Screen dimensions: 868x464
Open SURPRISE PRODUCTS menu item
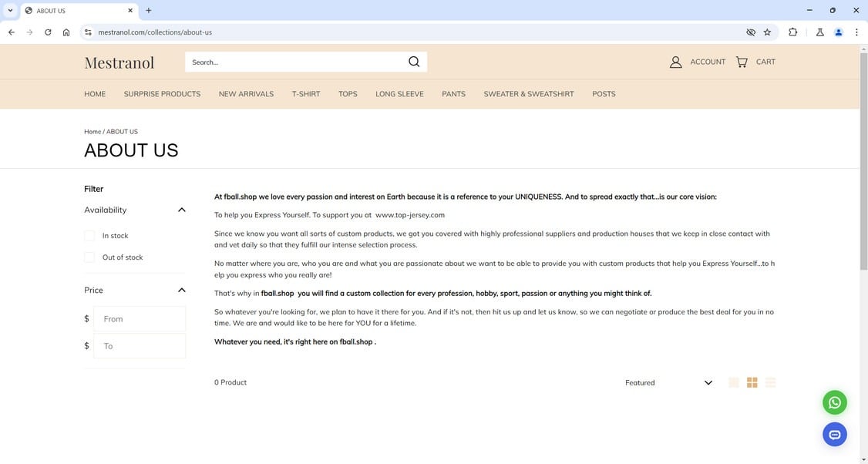[x=162, y=94]
